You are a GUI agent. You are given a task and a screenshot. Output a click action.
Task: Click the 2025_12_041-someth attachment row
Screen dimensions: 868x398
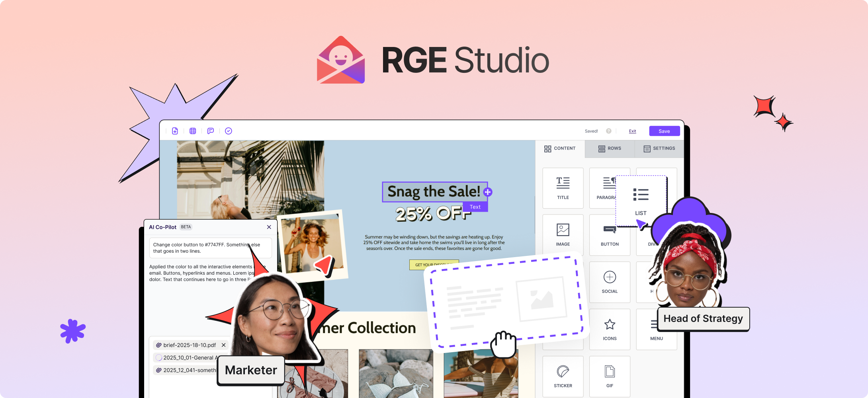(x=186, y=370)
